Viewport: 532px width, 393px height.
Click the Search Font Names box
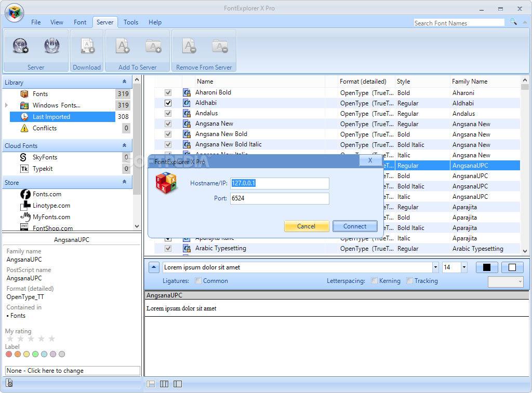tap(459, 23)
